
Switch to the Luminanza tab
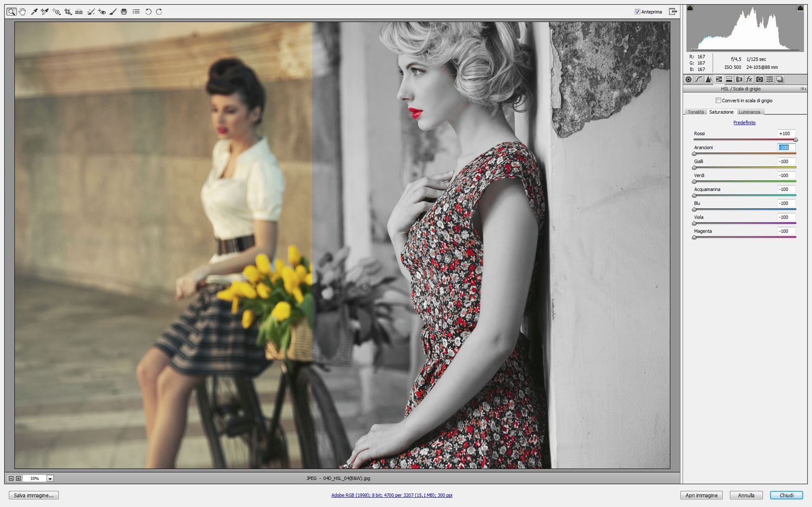point(749,112)
